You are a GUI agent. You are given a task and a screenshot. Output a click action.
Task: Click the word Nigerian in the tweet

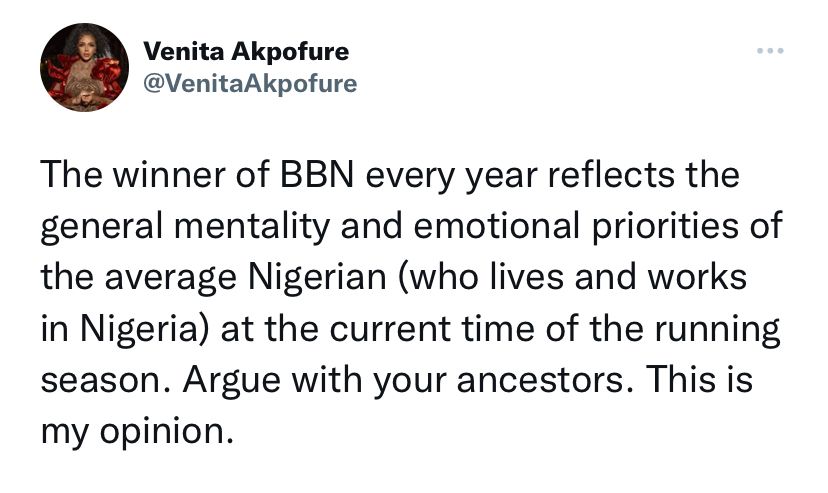[317, 277]
